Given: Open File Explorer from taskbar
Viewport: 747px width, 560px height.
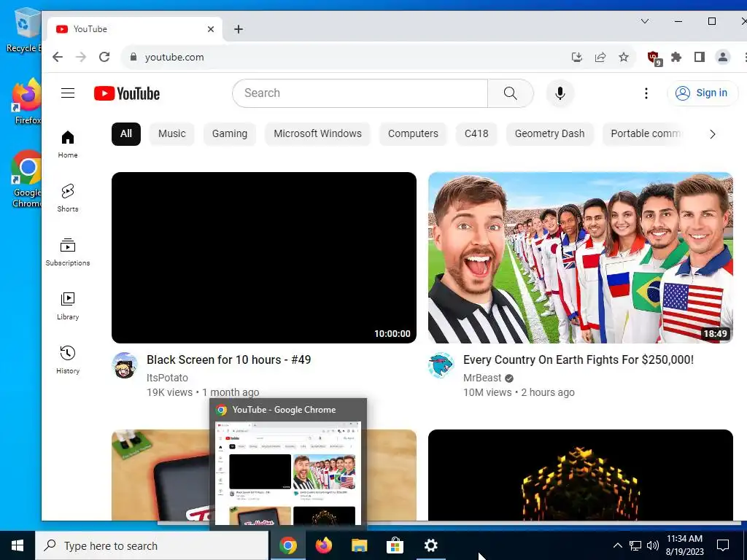Looking at the screenshot, I should pyautogui.click(x=360, y=545).
